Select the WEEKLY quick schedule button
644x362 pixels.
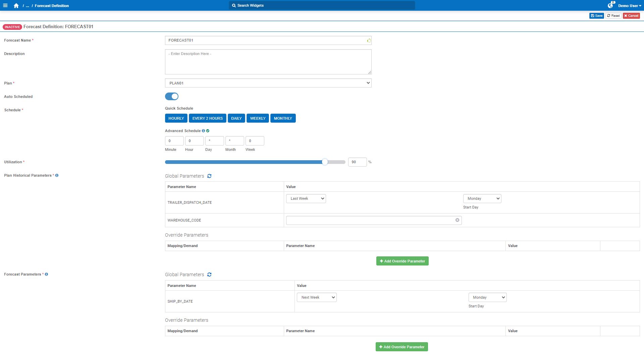point(258,118)
